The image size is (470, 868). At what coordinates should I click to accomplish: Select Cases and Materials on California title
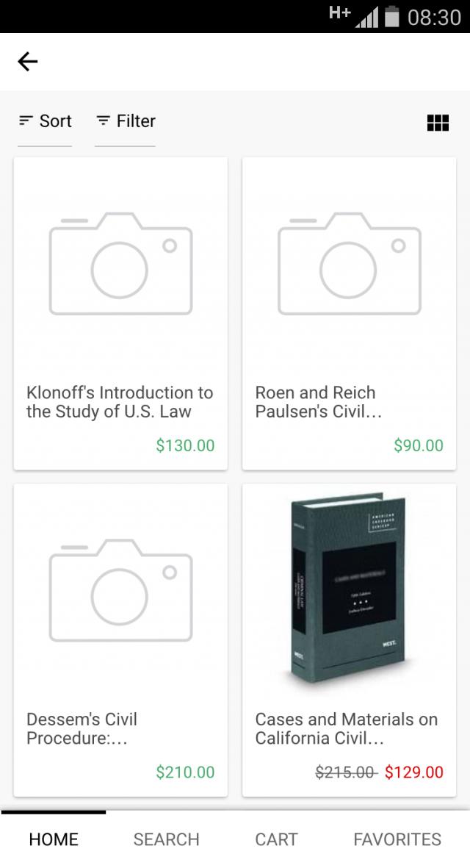tap(346, 728)
